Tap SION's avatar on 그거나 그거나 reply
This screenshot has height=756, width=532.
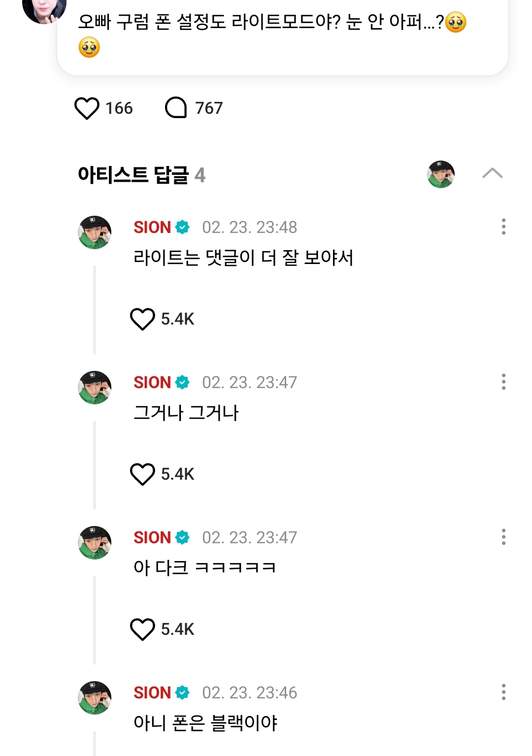point(95,388)
